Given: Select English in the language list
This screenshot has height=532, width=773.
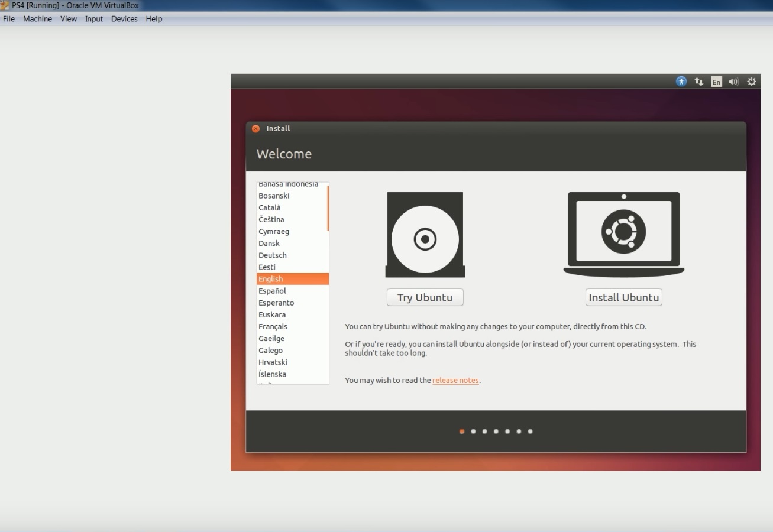Looking at the screenshot, I should [293, 279].
